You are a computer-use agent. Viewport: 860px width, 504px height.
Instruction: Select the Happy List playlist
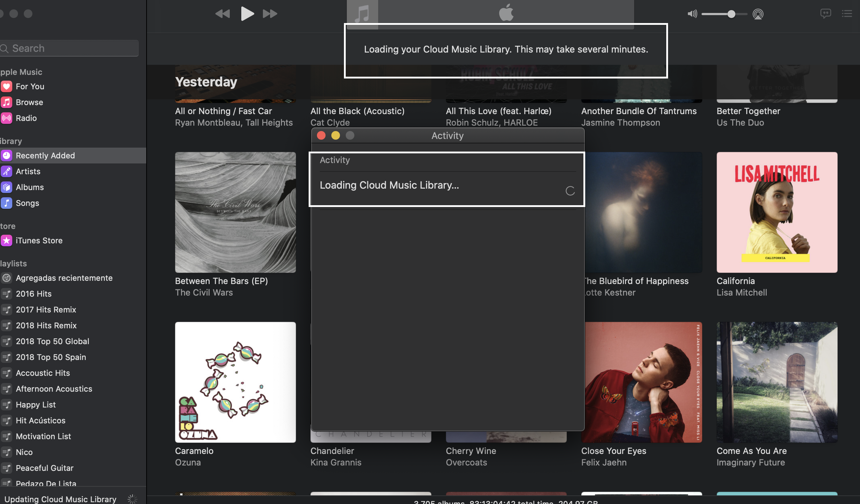point(35,404)
